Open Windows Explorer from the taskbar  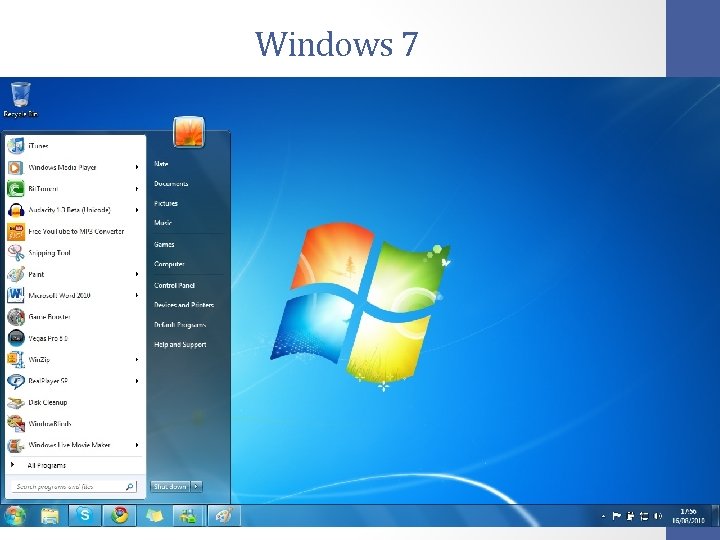pyautogui.click(x=50, y=516)
